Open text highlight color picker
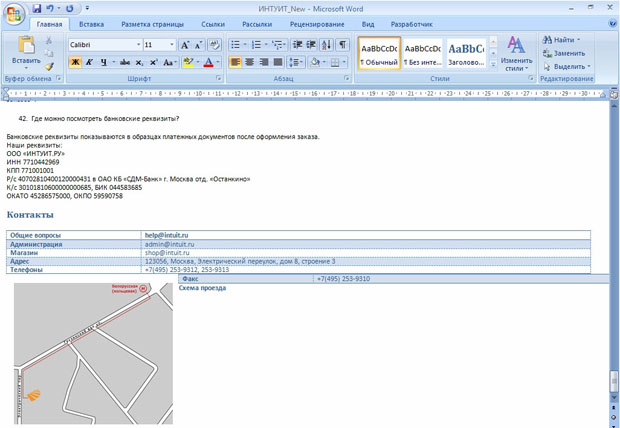620x428 pixels. [197, 62]
